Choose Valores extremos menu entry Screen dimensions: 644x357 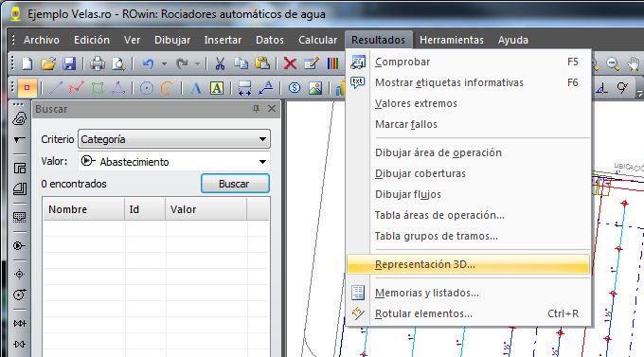click(x=468, y=103)
